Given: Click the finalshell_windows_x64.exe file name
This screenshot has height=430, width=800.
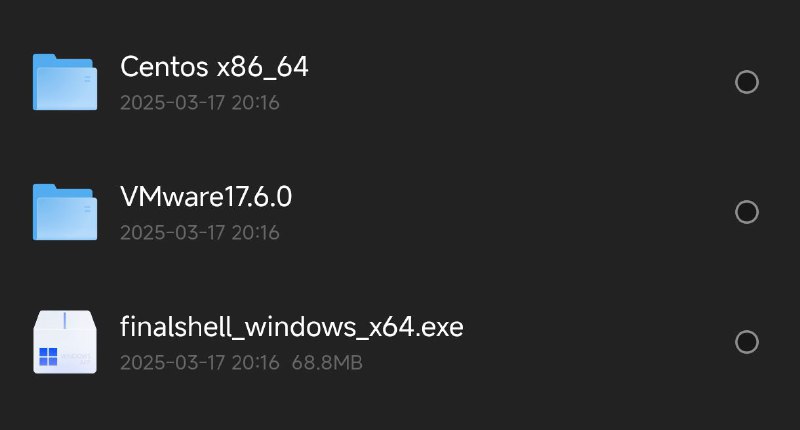Looking at the screenshot, I should 292,327.
